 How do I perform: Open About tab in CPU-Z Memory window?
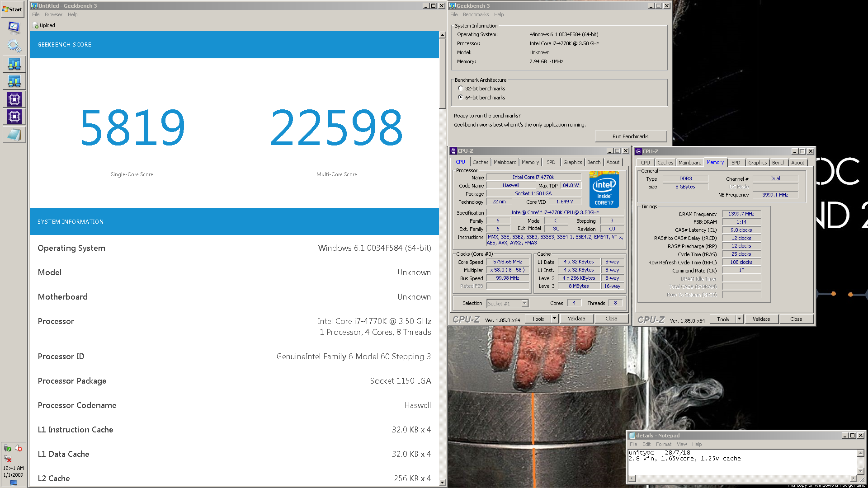797,163
